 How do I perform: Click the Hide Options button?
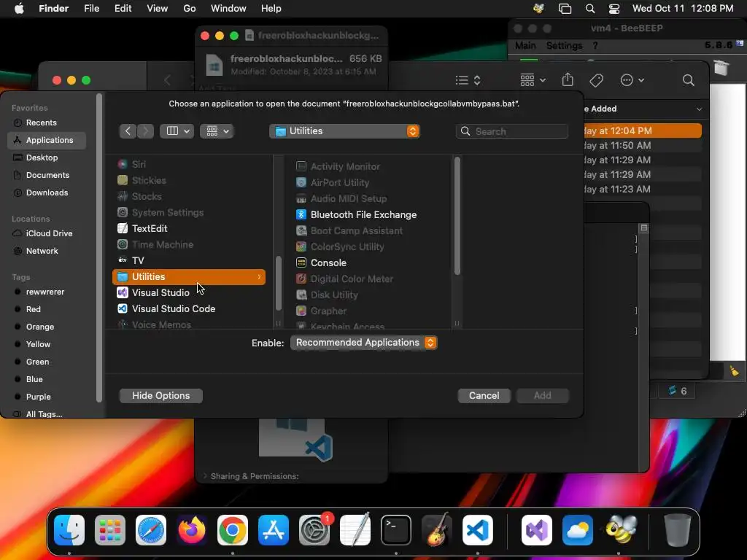(x=161, y=396)
